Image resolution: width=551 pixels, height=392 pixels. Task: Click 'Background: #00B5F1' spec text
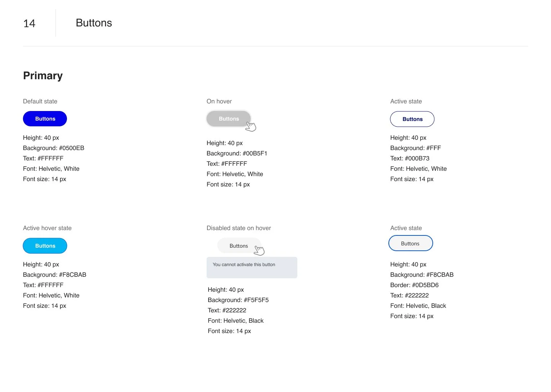(x=237, y=154)
